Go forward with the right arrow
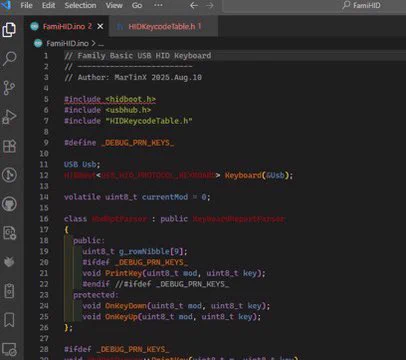 pyautogui.click(x=210, y=5)
